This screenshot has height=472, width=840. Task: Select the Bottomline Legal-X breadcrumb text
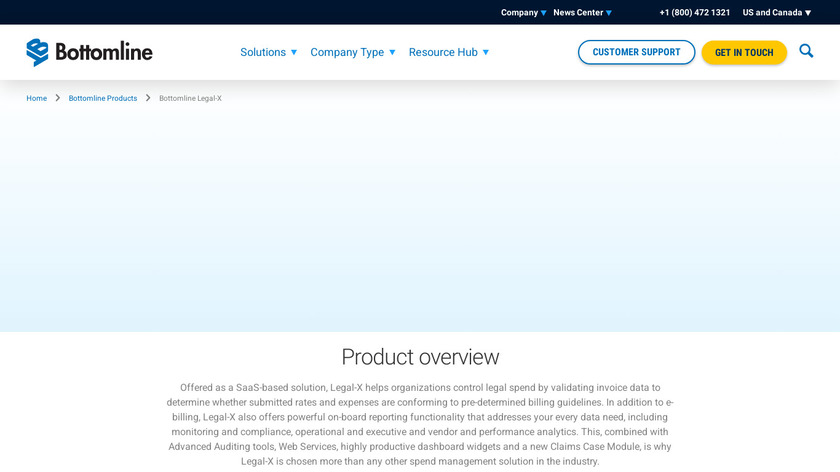point(190,98)
